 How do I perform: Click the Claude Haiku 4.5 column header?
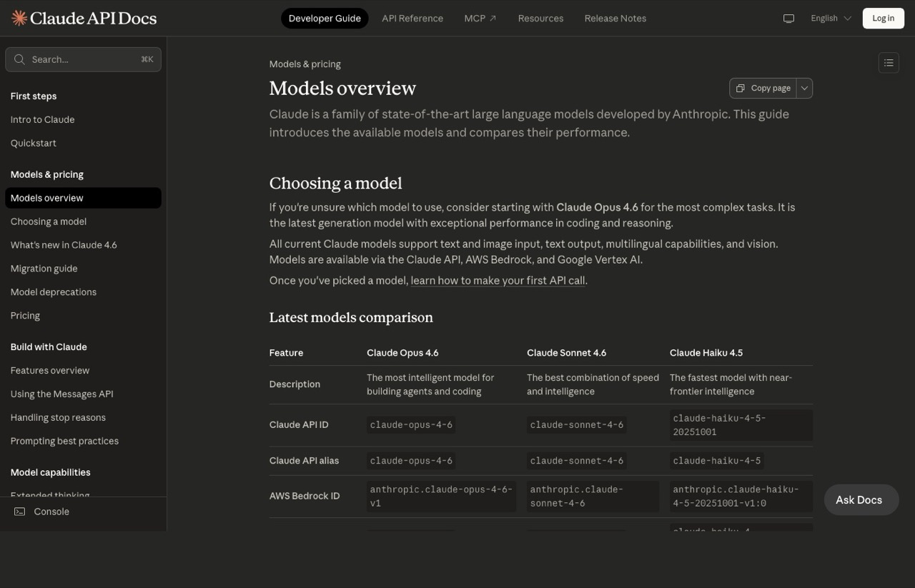coord(706,353)
